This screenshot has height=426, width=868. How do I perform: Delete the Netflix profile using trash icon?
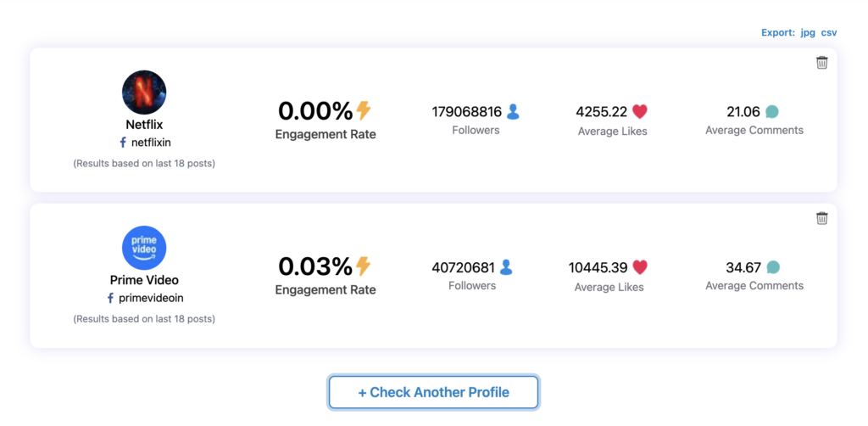821,63
